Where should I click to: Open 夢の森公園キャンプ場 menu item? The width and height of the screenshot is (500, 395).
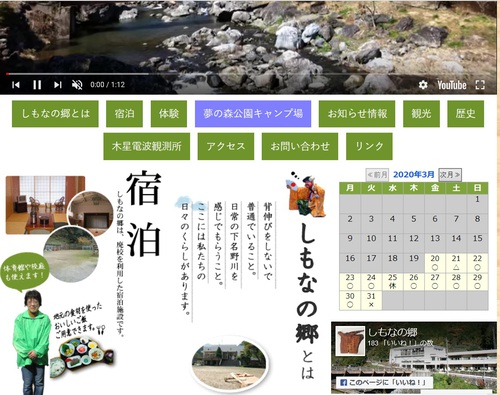[253, 114]
